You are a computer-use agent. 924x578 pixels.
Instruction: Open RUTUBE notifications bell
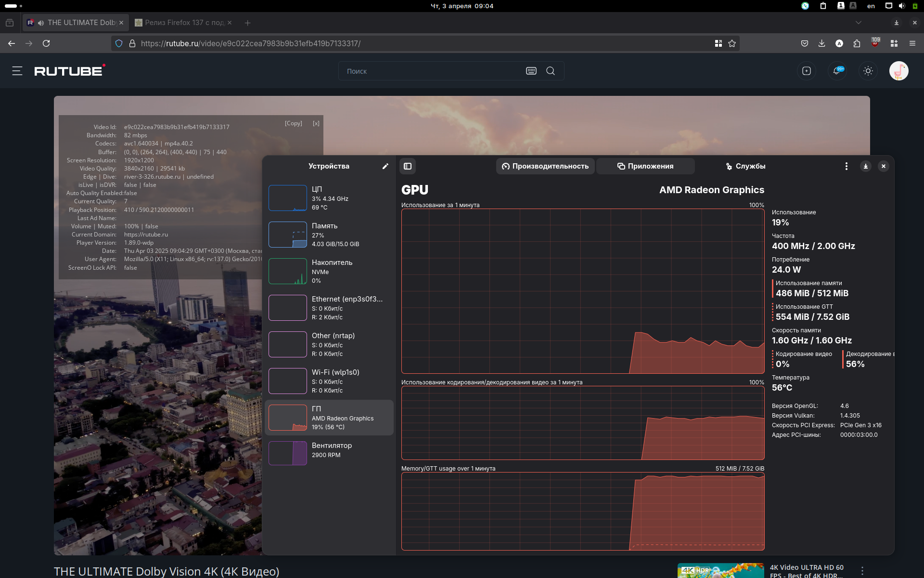coord(837,71)
